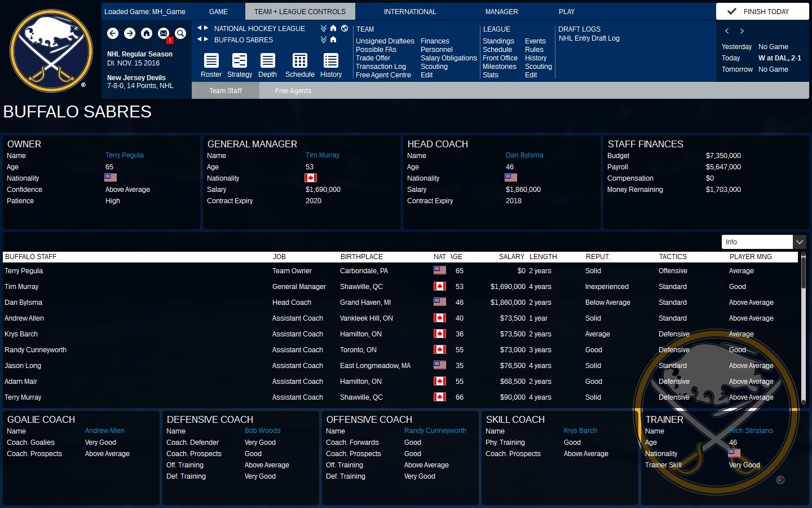Open the inbox mail icon with red alert
This screenshot has width=812, height=508.
tap(163, 34)
